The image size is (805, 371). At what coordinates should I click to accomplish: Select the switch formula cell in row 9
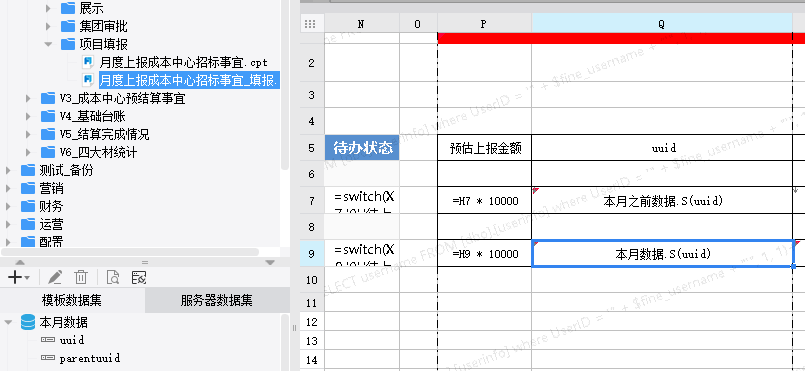[x=362, y=253]
